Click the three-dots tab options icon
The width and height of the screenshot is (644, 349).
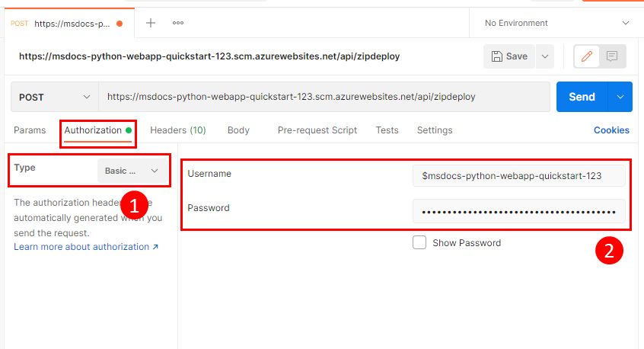[x=178, y=23]
